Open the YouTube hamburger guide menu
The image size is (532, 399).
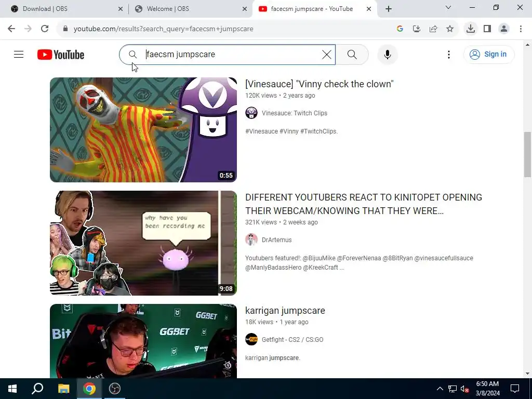tap(19, 54)
